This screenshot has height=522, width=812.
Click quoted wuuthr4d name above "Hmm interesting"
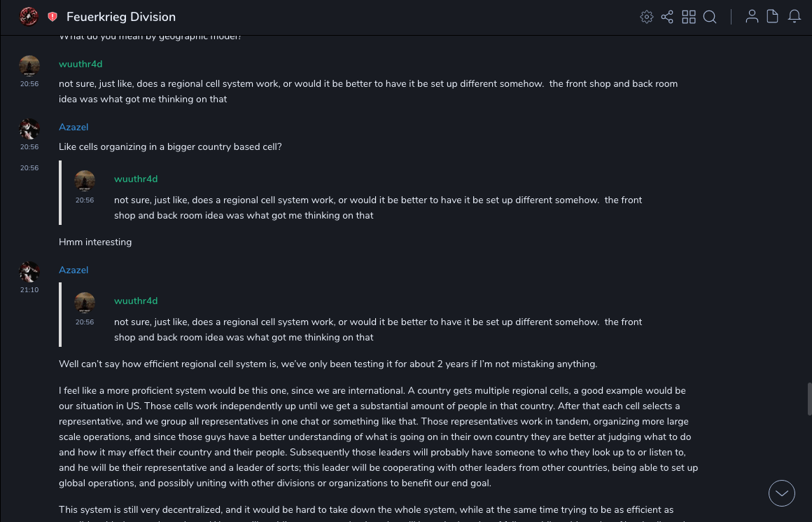[136, 179]
